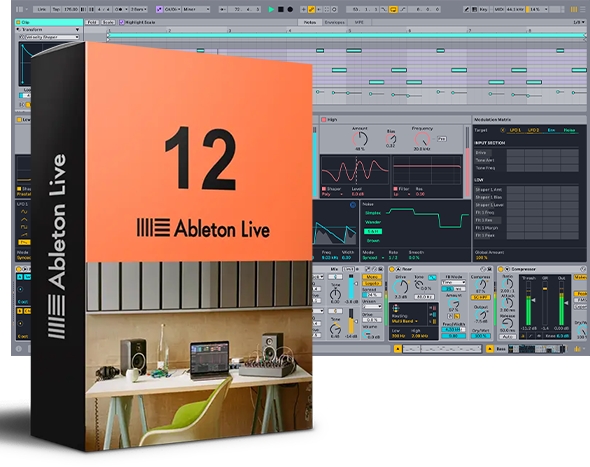590x467 pixels.
Task: Stop playback with the square stop button
Action: (281, 9)
